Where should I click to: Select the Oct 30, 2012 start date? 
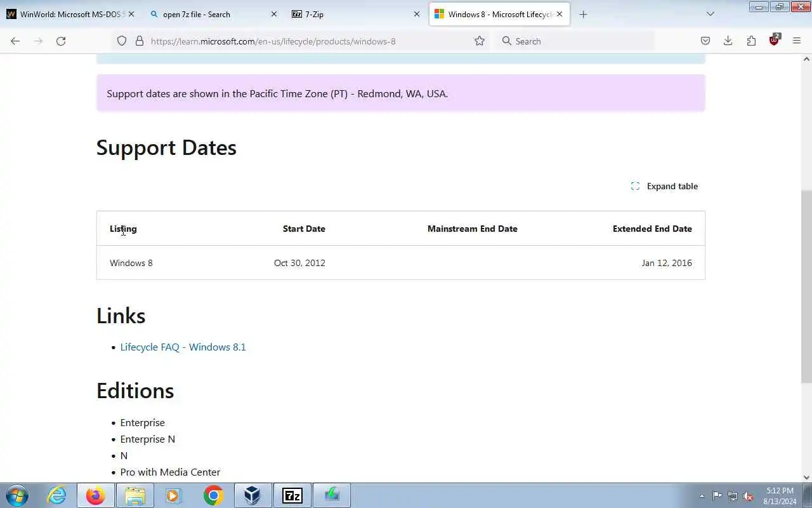coord(299,263)
